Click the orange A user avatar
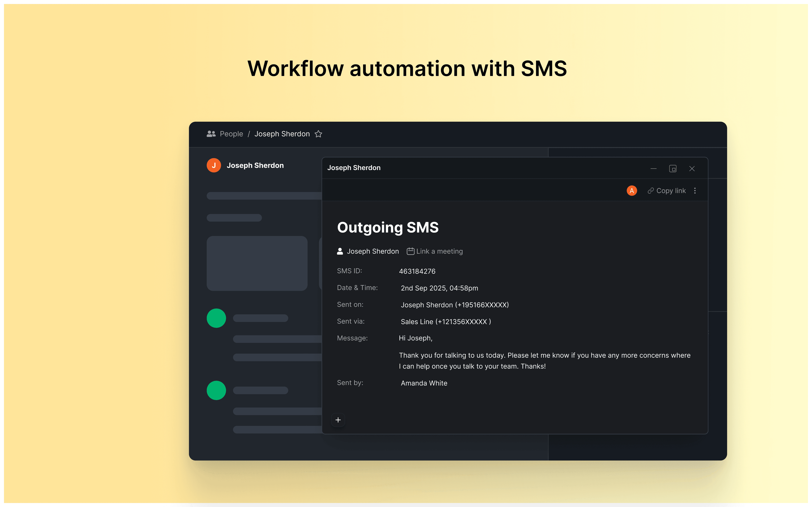 pyautogui.click(x=631, y=191)
